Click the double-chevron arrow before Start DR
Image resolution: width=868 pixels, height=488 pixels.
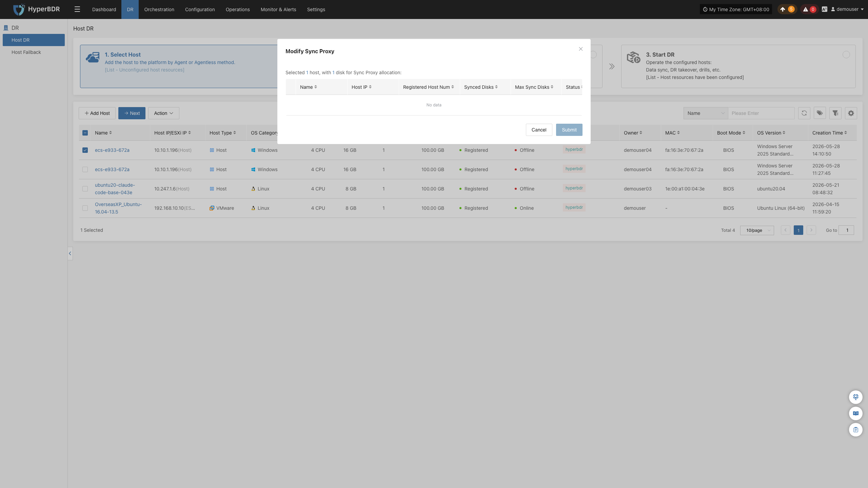tap(612, 66)
